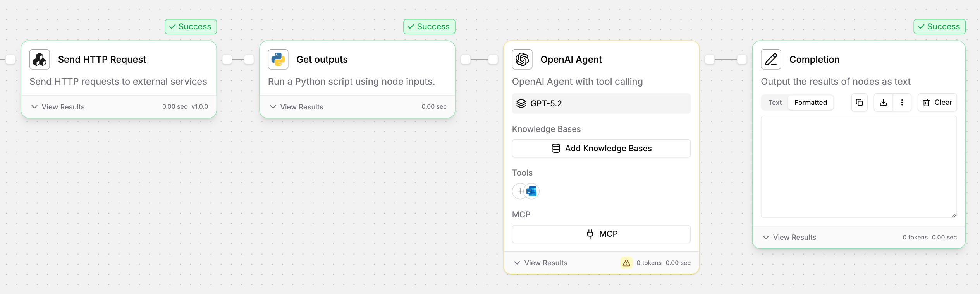Click the Python icon on Get outputs
The width and height of the screenshot is (980, 294).
click(278, 60)
